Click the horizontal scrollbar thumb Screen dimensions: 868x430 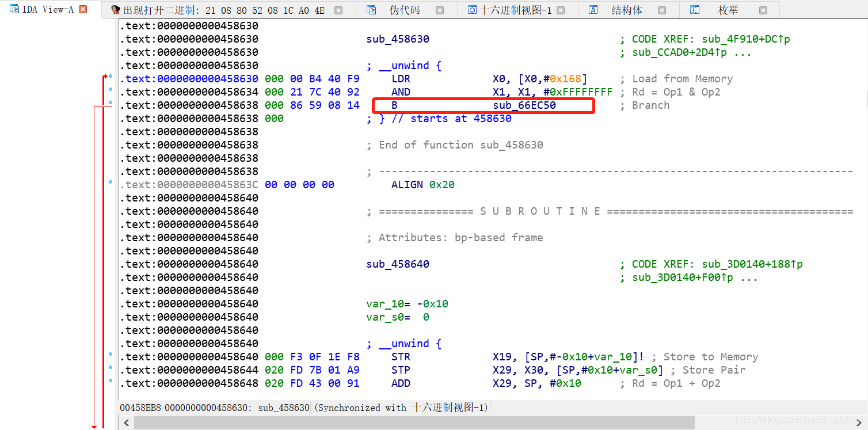point(414,422)
